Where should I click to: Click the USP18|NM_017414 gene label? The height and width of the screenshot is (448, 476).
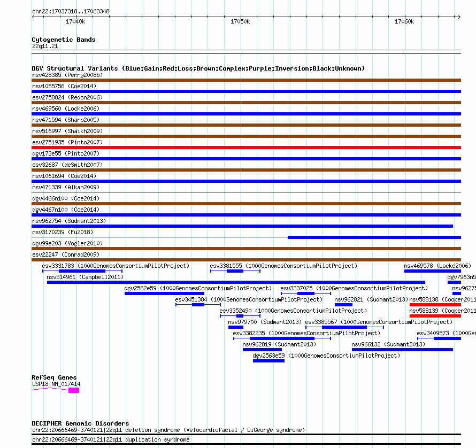pos(56,384)
